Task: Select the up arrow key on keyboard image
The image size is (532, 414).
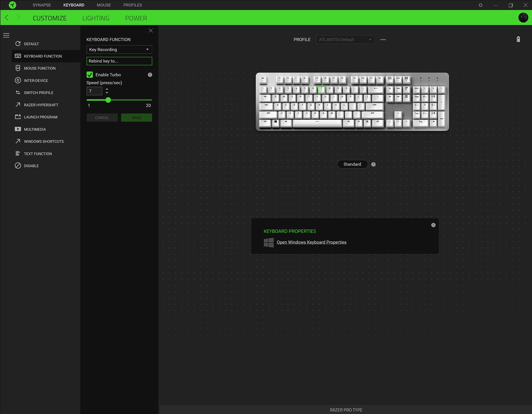Action: click(398, 115)
